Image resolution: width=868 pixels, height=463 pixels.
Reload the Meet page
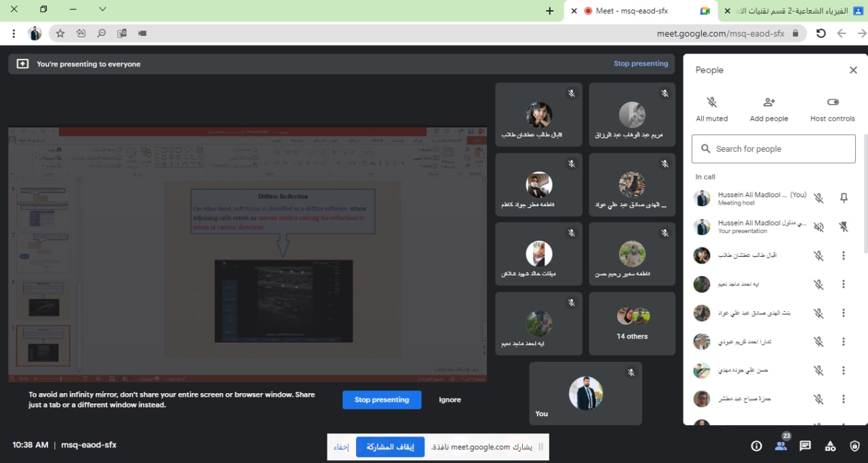(x=821, y=33)
